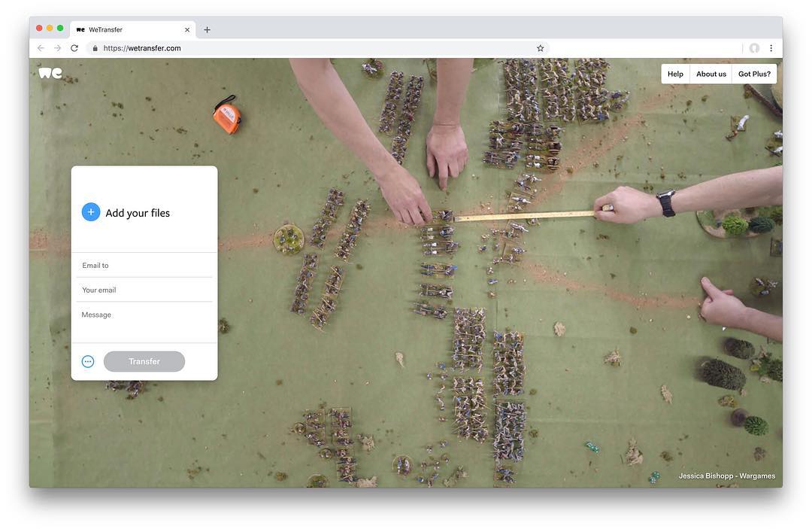The width and height of the screenshot is (812, 529).
Task: Click the red close window button
Action: pyautogui.click(x=39, y=28)
